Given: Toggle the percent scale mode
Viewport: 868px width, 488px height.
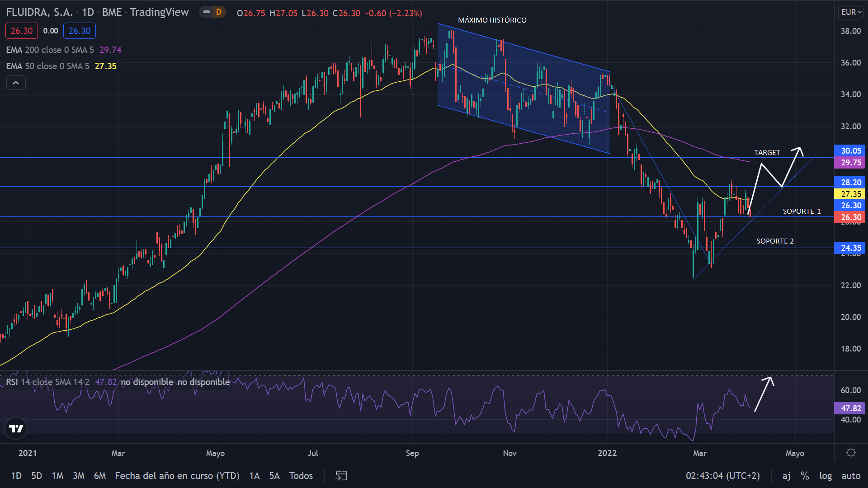Looking at the screenshot, I should pyautogui.click(x=805, y=476).
